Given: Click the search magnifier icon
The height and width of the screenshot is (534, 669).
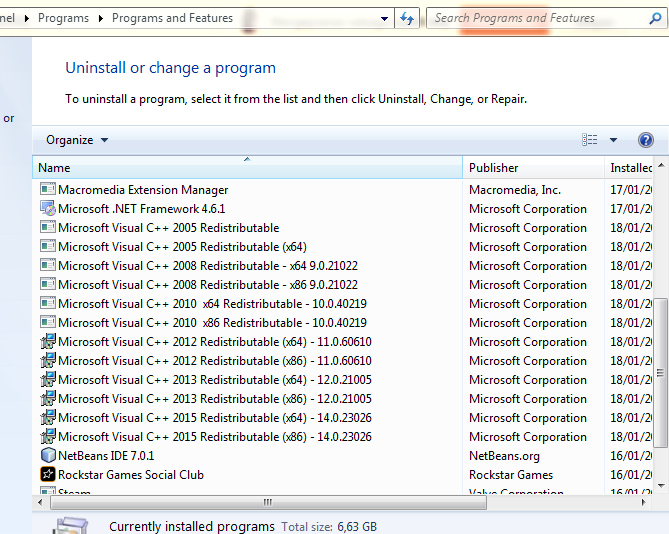Looking at the screenshot, I should point(655,18).
